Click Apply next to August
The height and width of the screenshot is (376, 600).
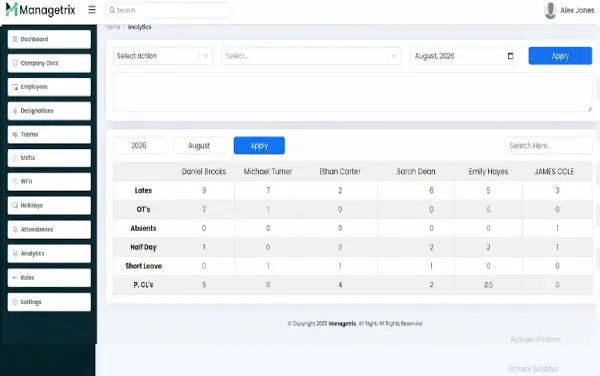pyautogui.click(x=259, y=145)
